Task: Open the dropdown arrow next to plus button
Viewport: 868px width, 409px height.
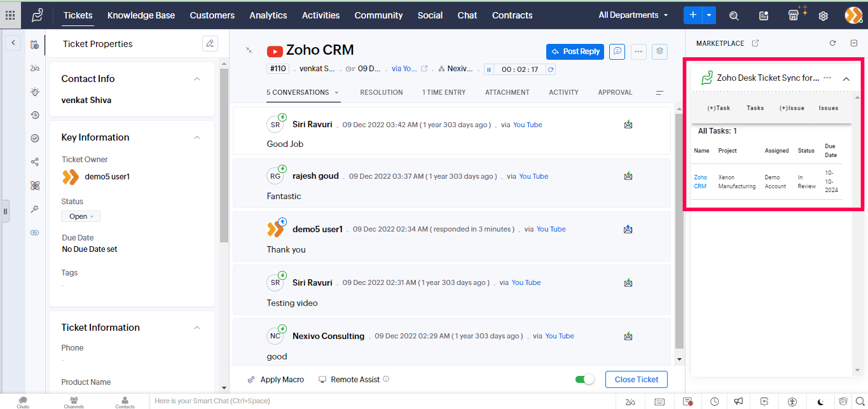Action: [709, 15]
